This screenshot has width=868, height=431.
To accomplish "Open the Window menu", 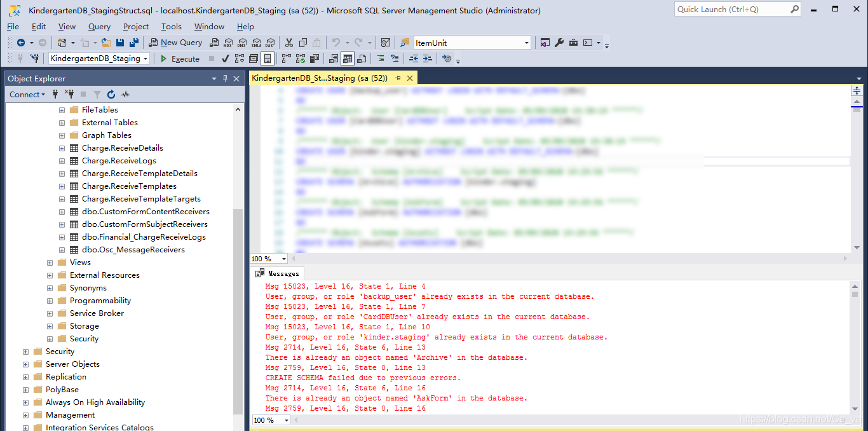I will click(209, 26).
